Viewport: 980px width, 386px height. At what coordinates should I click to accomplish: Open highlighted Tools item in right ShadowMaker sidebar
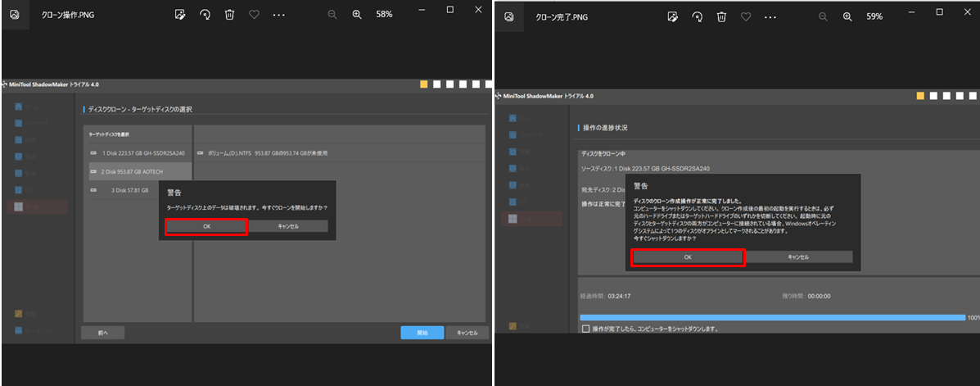click(531, 219)
